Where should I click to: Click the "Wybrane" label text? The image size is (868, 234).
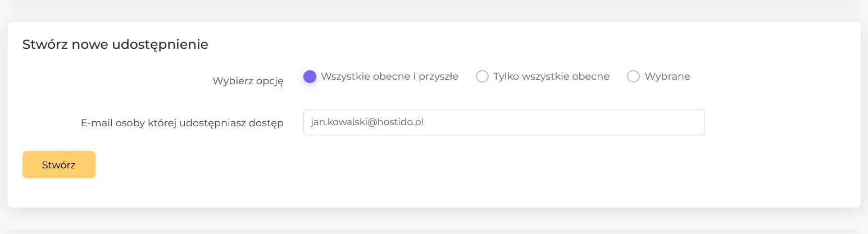tap(667, 76)
